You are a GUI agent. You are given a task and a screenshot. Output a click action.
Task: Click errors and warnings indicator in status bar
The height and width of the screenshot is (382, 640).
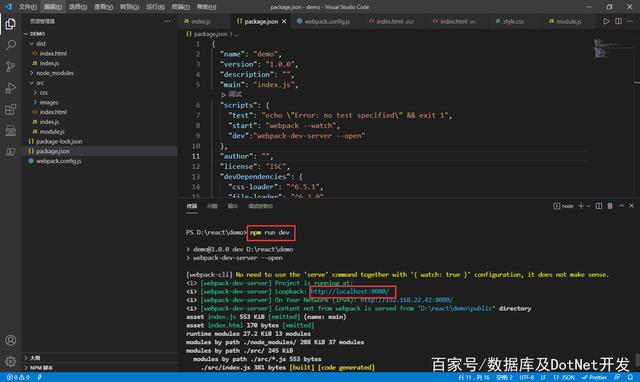[18, 378]
